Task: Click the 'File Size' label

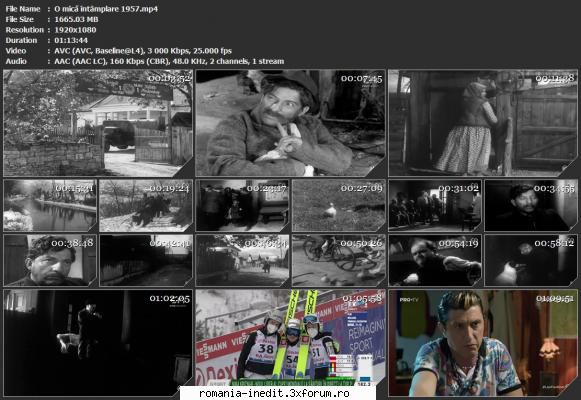Action: pos(19,19)
